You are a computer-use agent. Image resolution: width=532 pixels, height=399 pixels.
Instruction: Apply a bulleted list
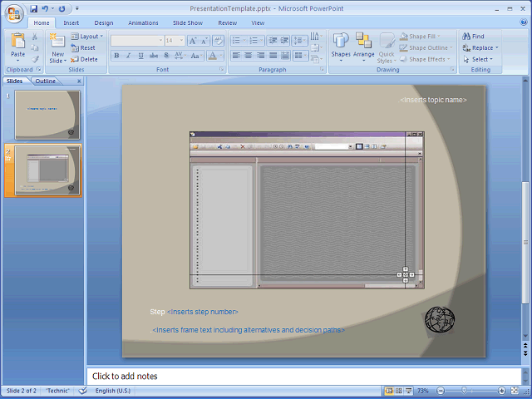(236, 41)
